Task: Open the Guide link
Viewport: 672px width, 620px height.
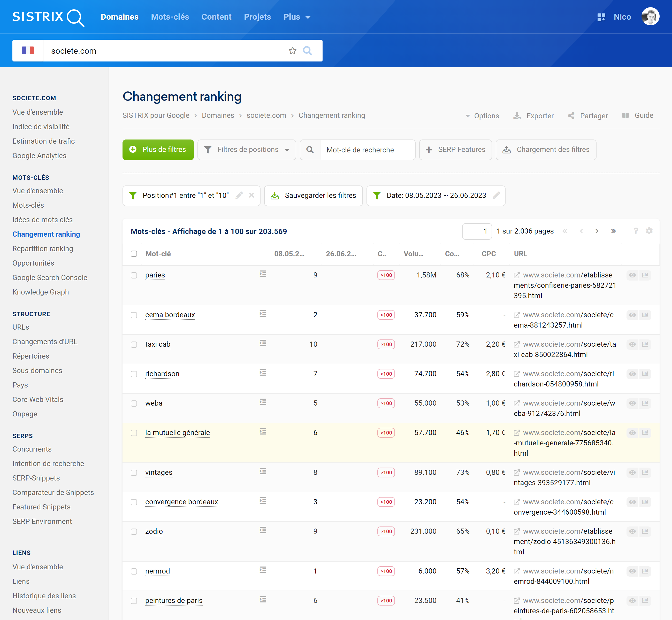Action: point(637,115)
